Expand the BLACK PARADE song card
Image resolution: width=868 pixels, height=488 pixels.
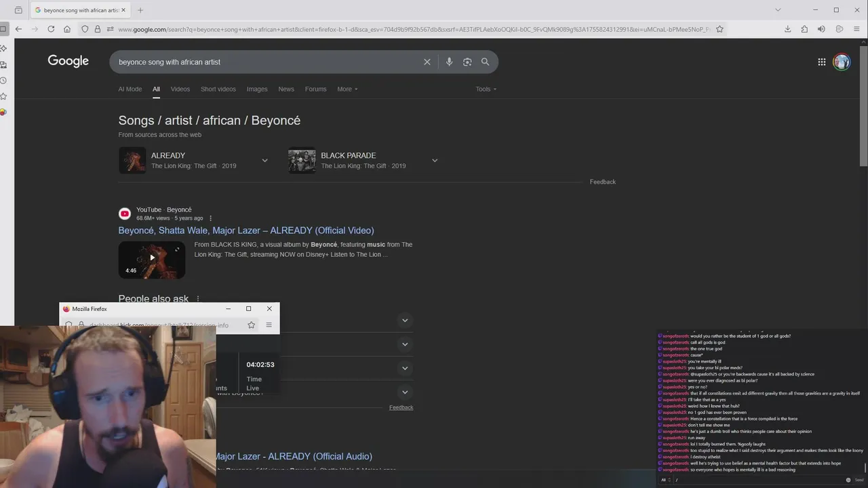tap(435, 161)
